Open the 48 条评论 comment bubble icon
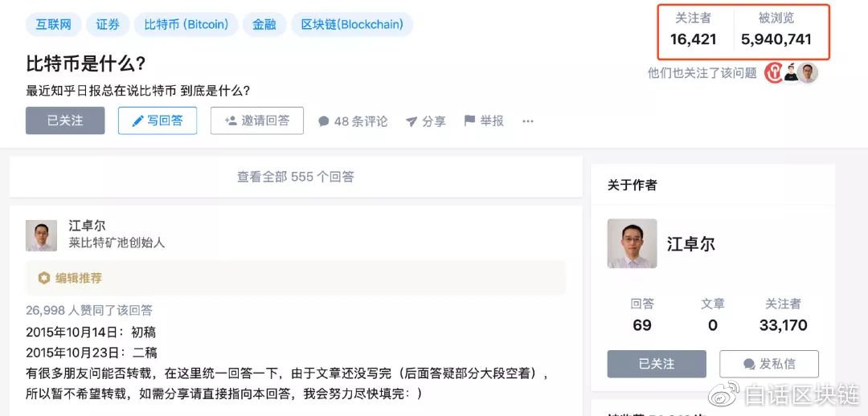 tap(324, 122)
